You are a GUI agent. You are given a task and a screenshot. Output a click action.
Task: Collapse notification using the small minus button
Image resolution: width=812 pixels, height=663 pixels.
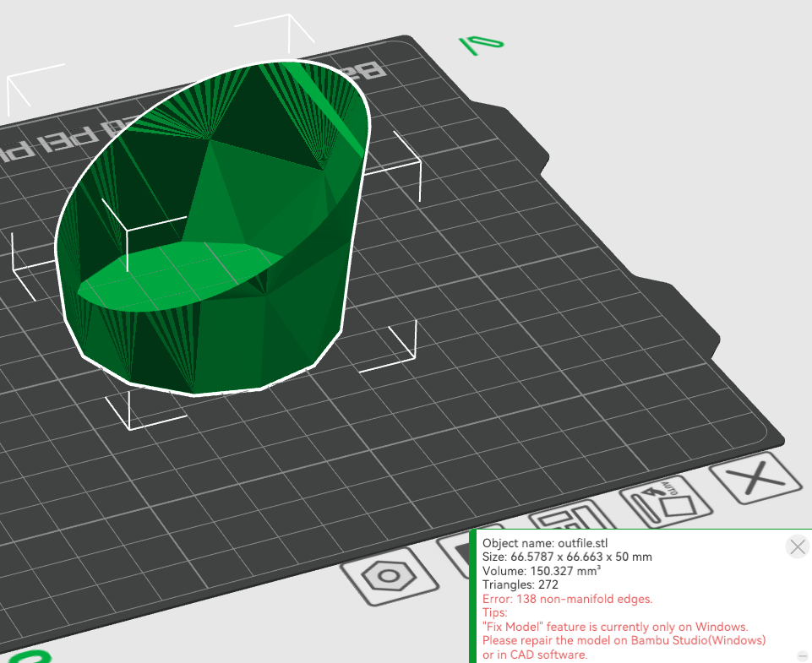click(x=801, y=655)
